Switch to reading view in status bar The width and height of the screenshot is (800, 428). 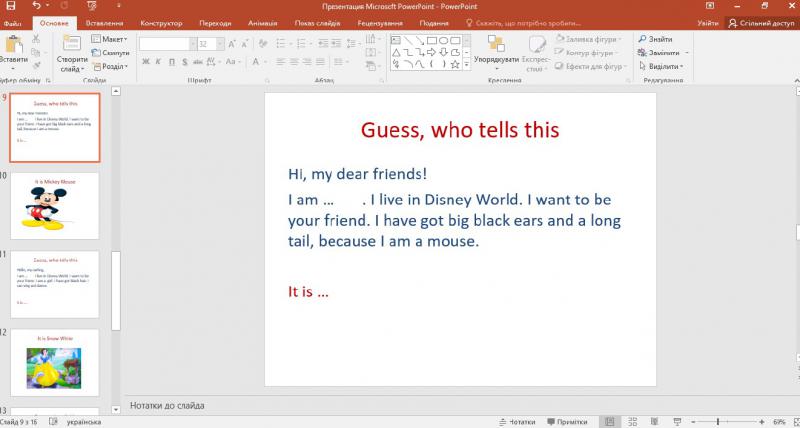pyautogui.click(x=655, y=422)
